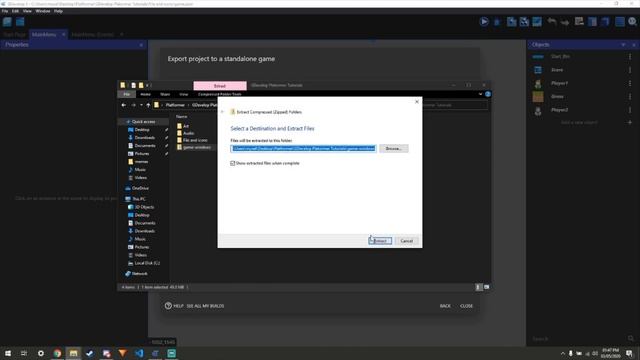This screenshot has height=360, width=640.
Task: Select the Start_Btn object thumbnail in Objects panel
Action: tap(538, 56)
